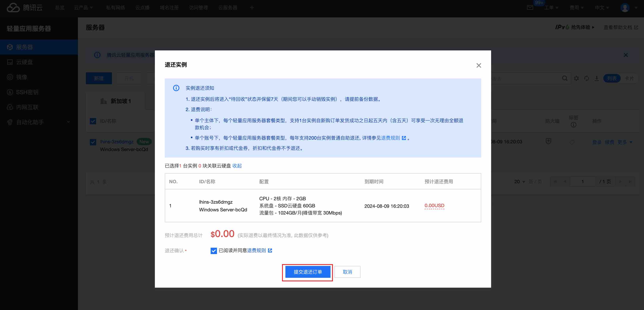Click the 0.00USD estimated refund amount
Screen dimensions: 644x310
click(434, 206)
